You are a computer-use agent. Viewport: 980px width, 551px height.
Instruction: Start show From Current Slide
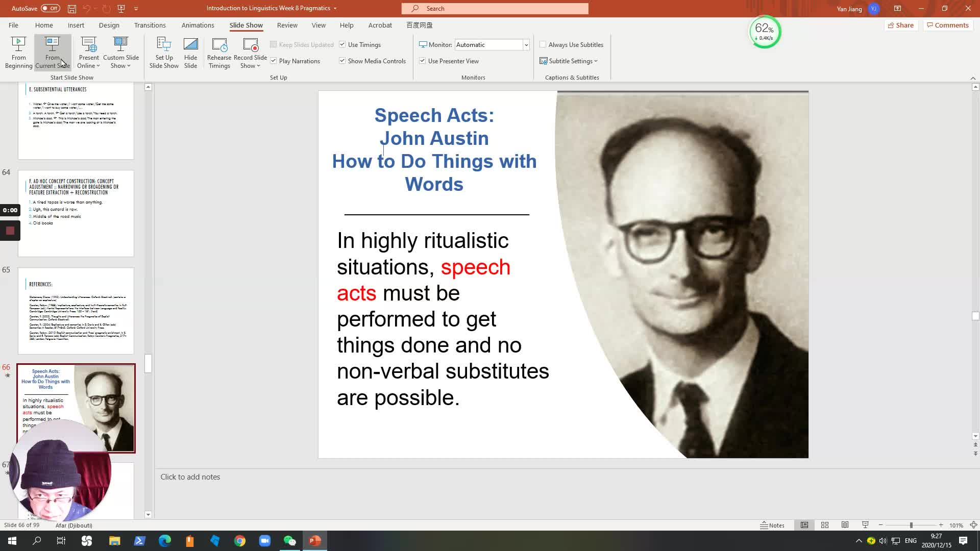(x=53, y=53)
